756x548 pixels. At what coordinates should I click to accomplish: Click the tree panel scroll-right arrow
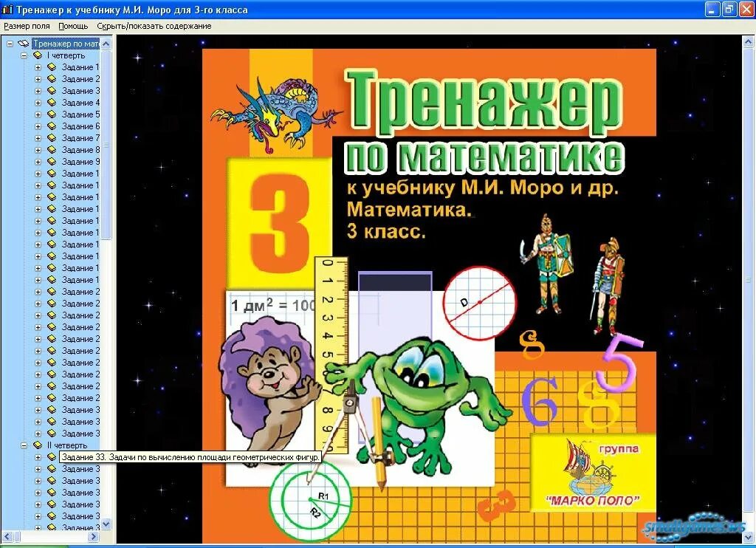pyautogui.click(x=94, y=536)
